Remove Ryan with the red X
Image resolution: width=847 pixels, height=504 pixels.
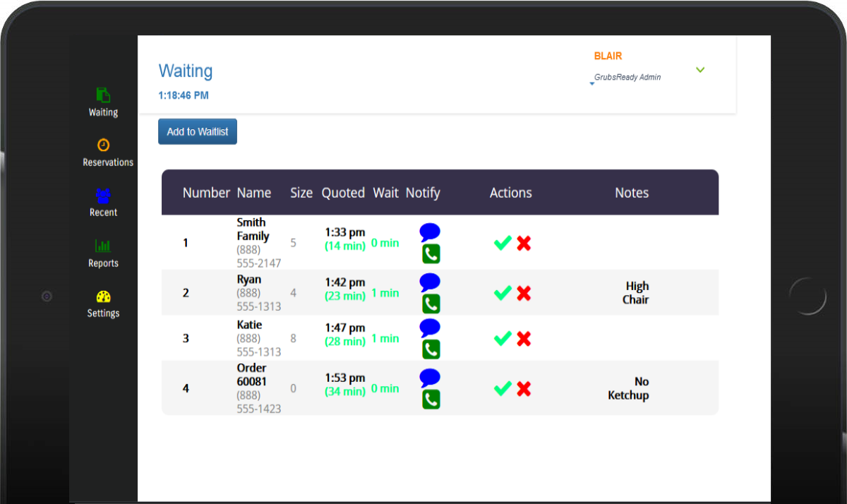point(524,294)
